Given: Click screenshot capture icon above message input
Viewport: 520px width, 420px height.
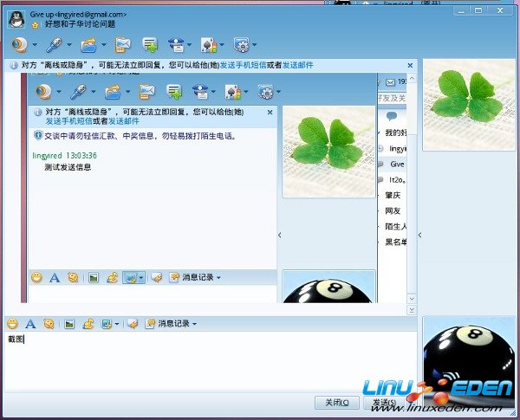Looking at the screenshot, I should click(x=106, y=324).
